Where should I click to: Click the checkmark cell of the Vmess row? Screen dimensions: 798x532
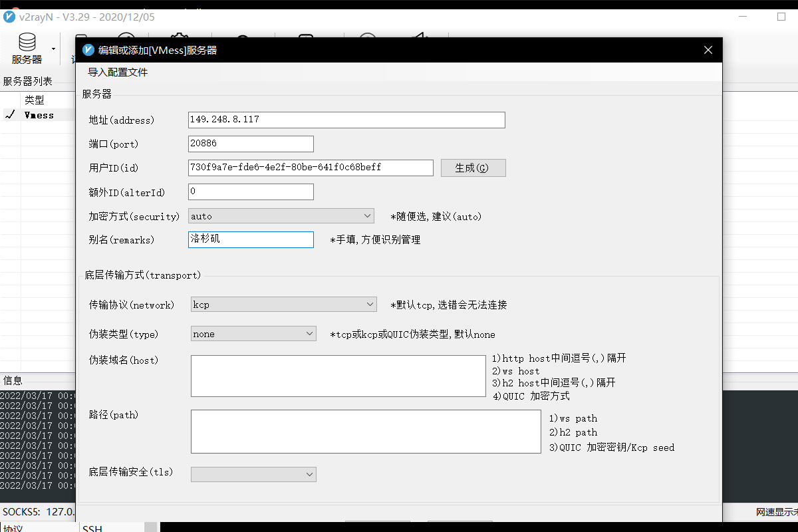coord(10,115)
